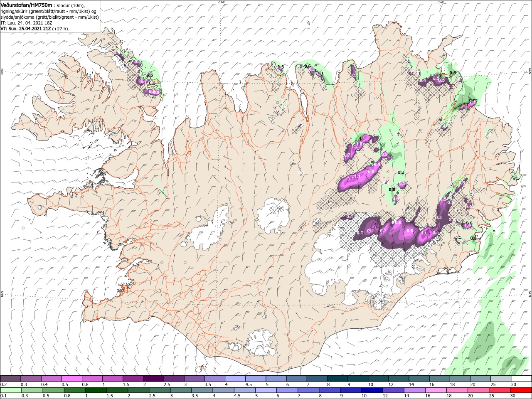This screenshot has height=399, width=532.
Task: Click the lightest green swatch above the 0.1 label
Action: coord(11,390)
